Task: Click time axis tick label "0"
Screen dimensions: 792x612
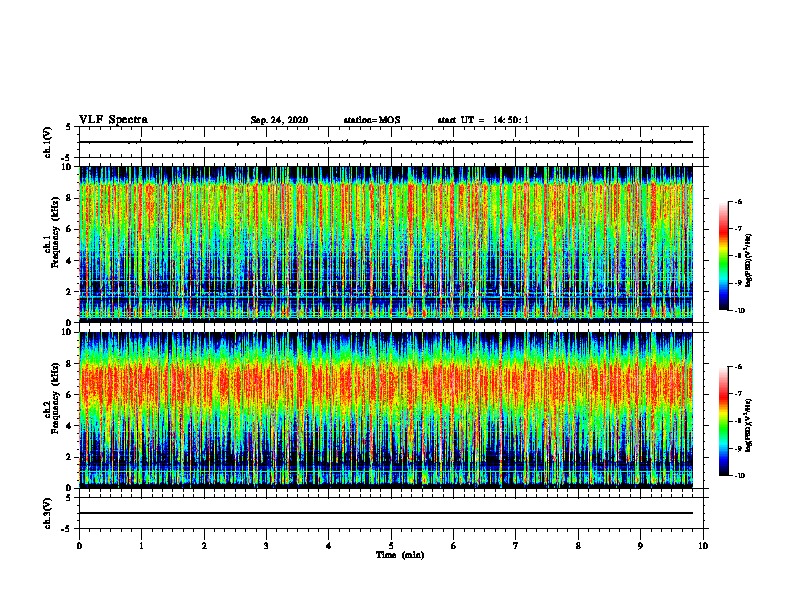Action: 79,546
